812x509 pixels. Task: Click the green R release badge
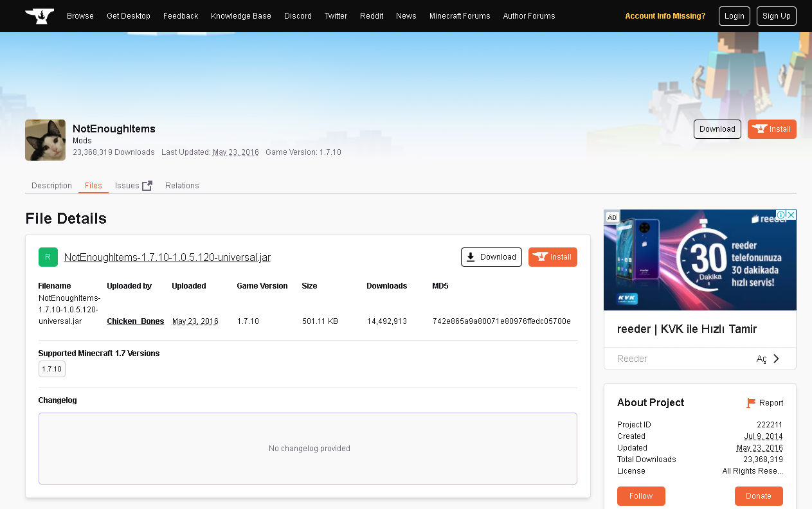pyautogui.click(x=48, y=257)
